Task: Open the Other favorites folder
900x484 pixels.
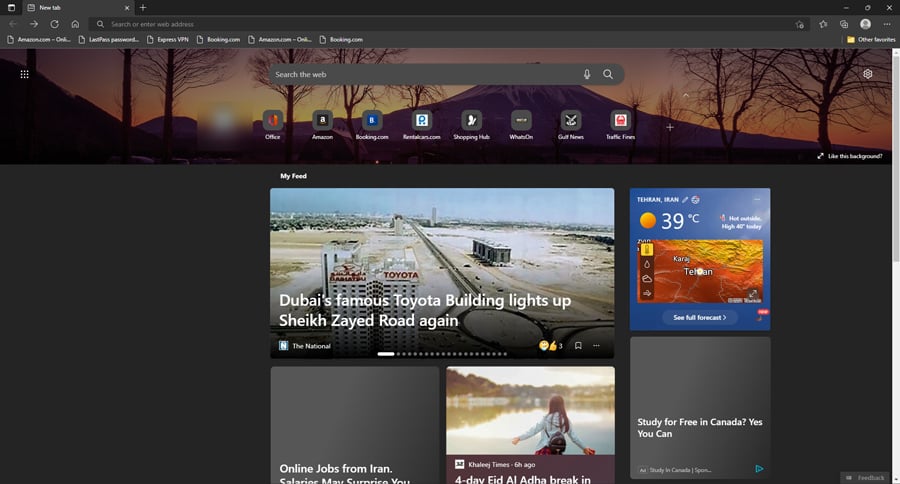Action: (x=871, y=40)
